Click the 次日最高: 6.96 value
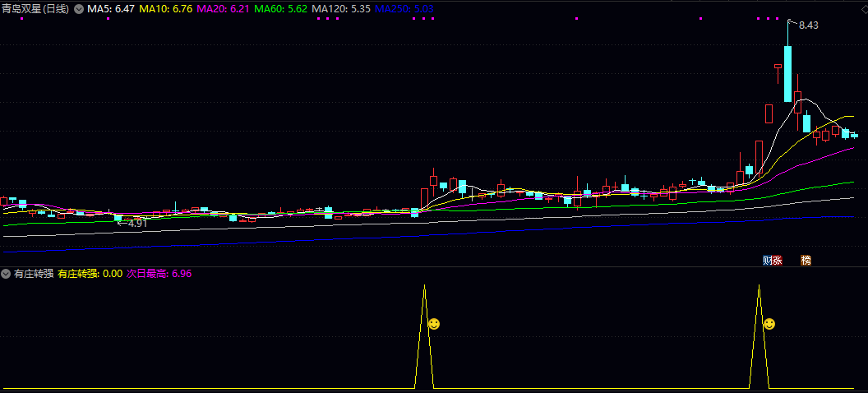Screen dimensions: 868x393 tap(159, 274)
